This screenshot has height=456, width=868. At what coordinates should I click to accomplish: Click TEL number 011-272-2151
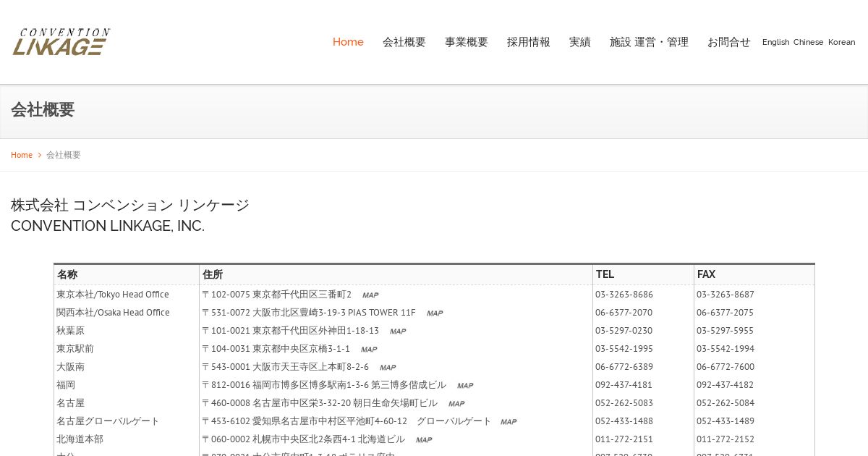pyautogui.click(x=624, y=439)
